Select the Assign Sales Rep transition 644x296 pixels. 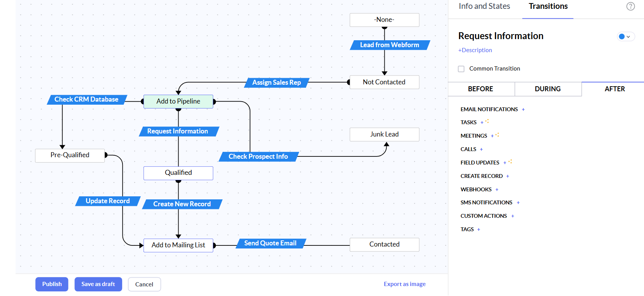(276, 83)
